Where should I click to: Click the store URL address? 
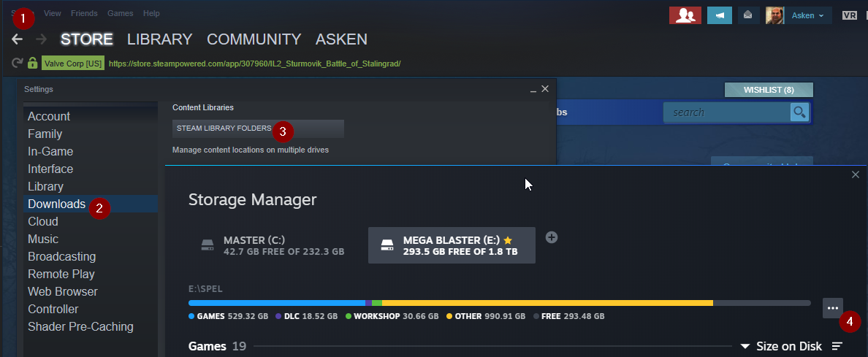255,64
